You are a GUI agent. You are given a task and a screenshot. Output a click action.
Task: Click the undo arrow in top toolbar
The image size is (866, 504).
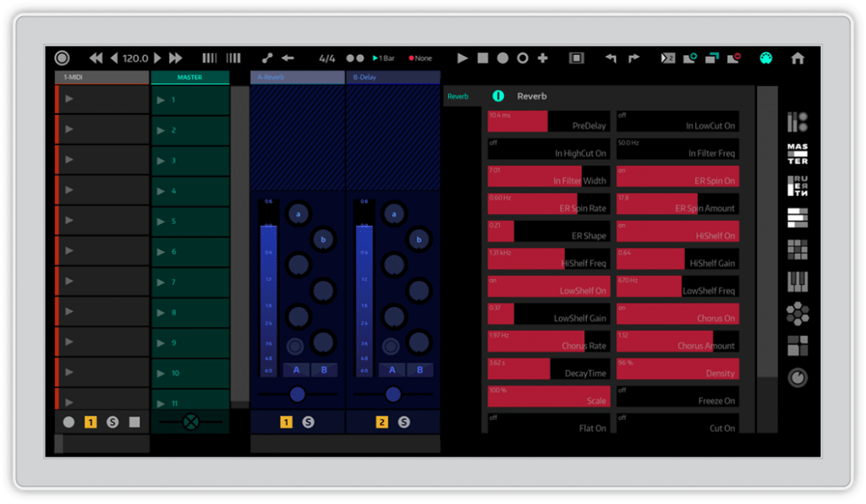pyautogui.click(x=611, y=58)
